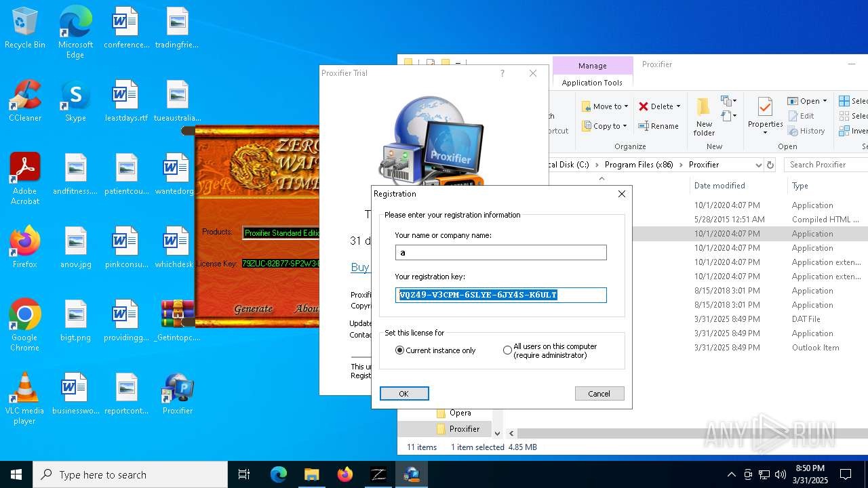Click Edit in the Explorer ribbon
868x488 pixels.
(801, 116)
